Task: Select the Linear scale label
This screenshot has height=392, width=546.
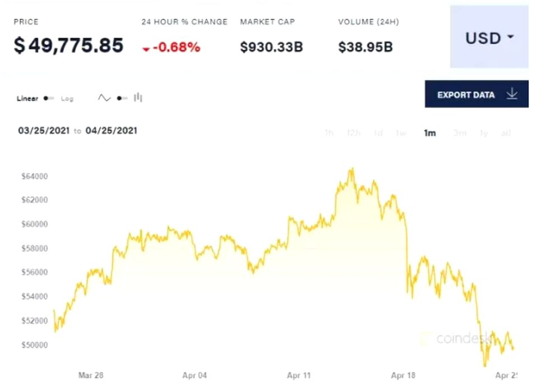Action: [x=27, y=99]
